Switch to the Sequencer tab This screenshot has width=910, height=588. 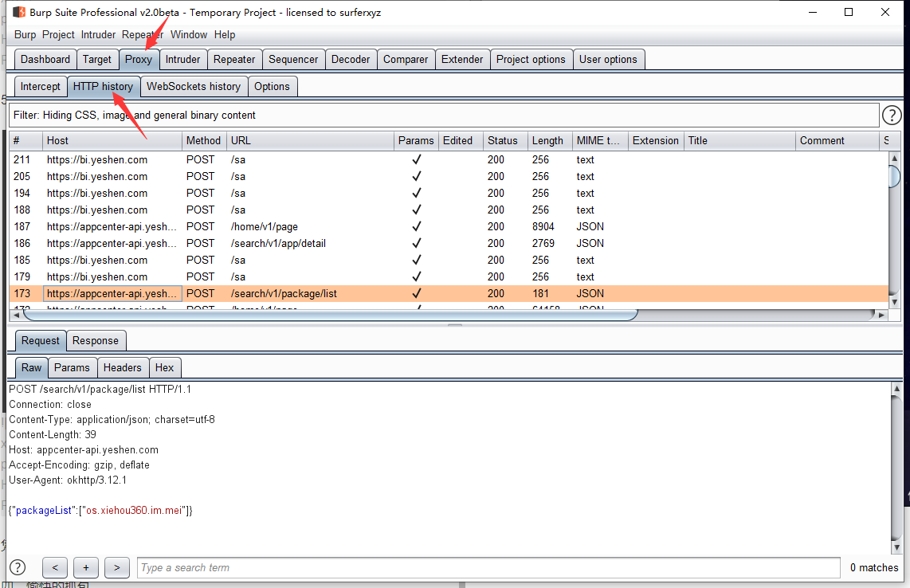[293, 59]
